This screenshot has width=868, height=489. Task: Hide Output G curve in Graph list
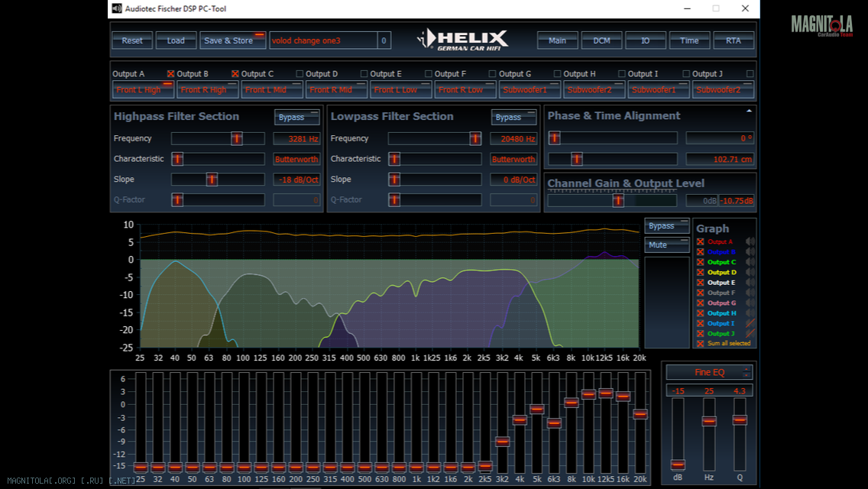(700, 303)
